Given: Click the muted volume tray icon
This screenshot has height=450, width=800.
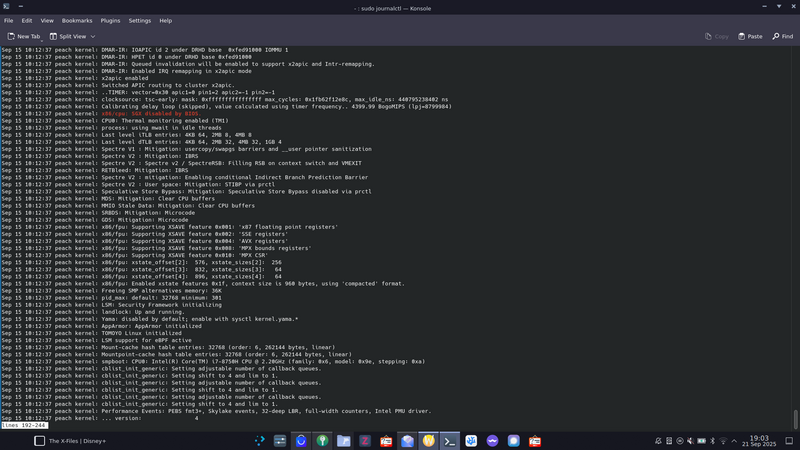Looking at the screenshot, I should 690,441.
